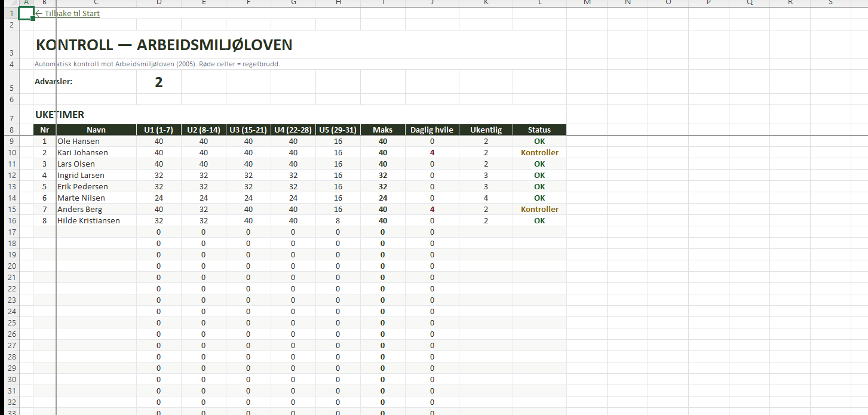Viewport: 868px width, 415px height.
Task: Click the Status table header cell
Action: pyautogui.click(x=539, y=130)
